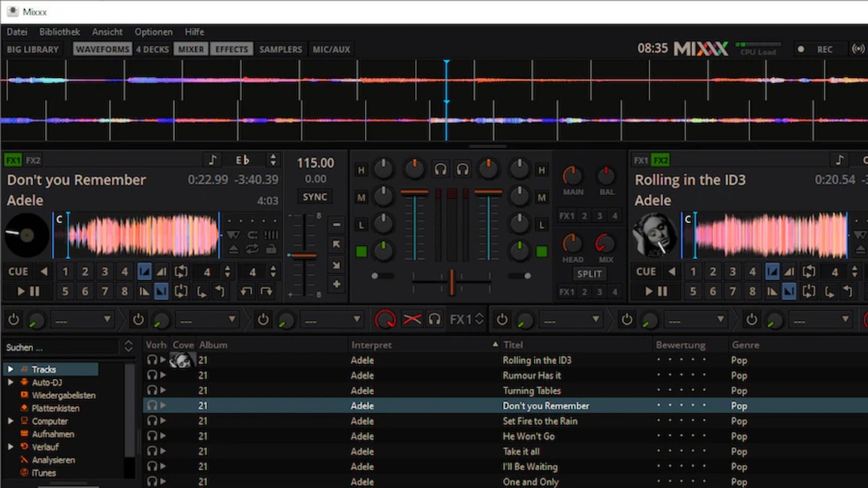
Task: Enable FX2 on deck 2
Action: (x=661, y=161)
